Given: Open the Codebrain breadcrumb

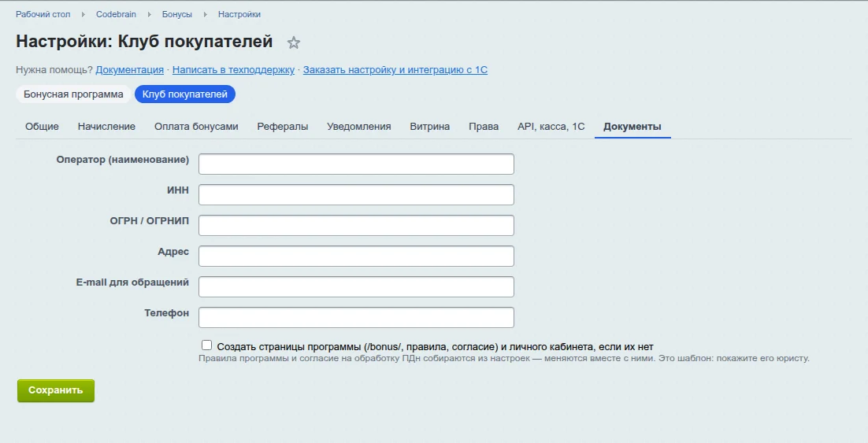Looking at the screenshot, I should [116, 14].
